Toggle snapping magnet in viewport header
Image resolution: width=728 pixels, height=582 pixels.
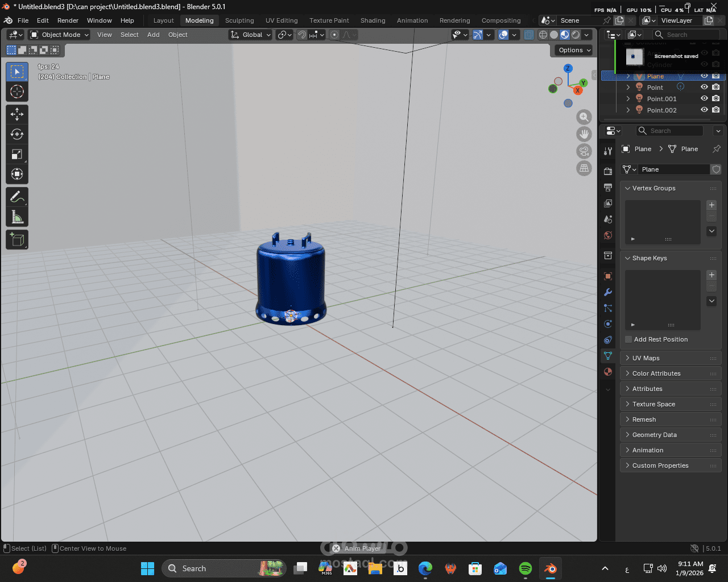(302, 35)
